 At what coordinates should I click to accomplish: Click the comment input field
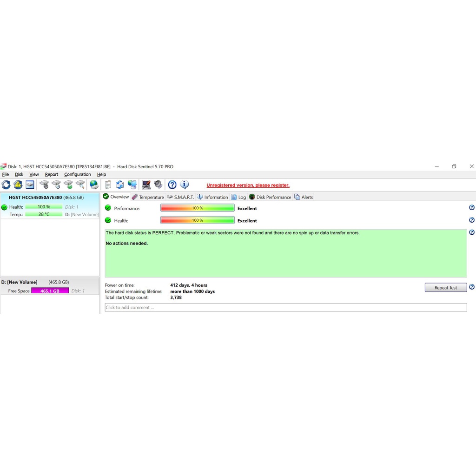(x=285, y=307)
